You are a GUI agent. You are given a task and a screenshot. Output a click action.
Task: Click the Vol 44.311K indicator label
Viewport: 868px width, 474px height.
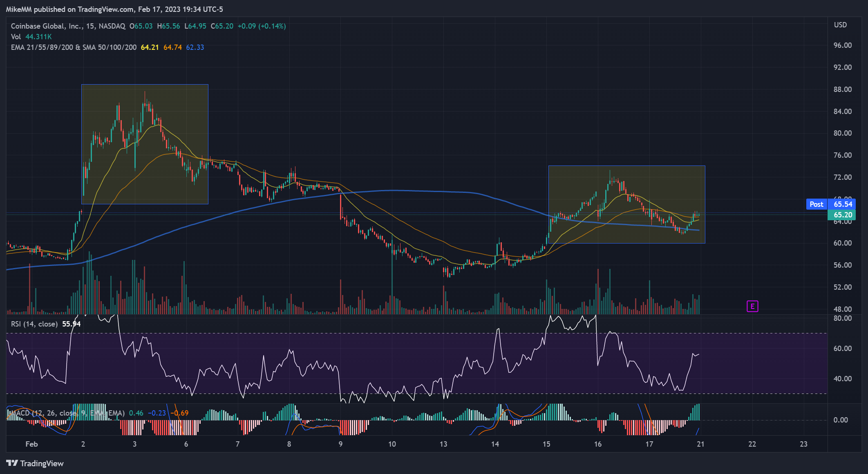click(x=31, y=37)
